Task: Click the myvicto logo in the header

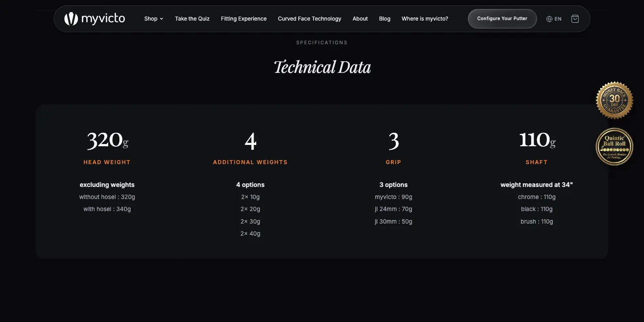Action: pos(94,19)
